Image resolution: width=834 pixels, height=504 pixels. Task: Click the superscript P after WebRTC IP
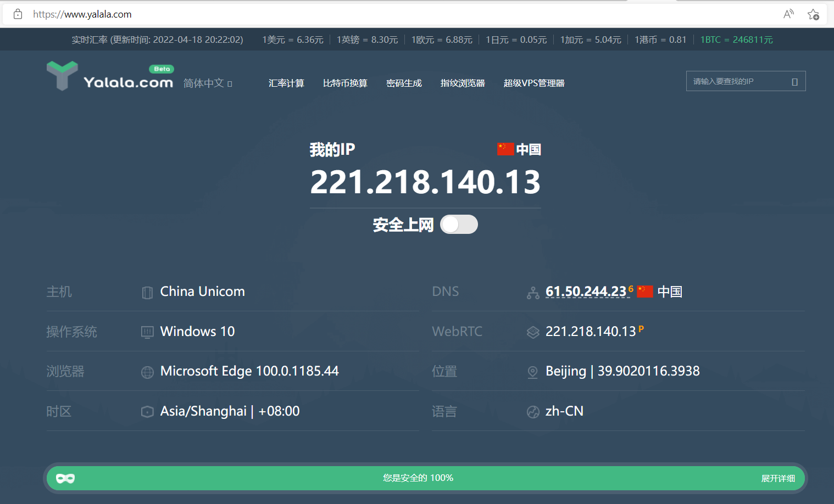[641, 329]
